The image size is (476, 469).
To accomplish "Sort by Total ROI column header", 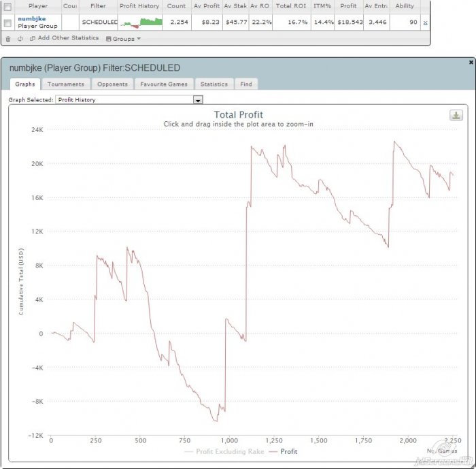I will (291, 6).
